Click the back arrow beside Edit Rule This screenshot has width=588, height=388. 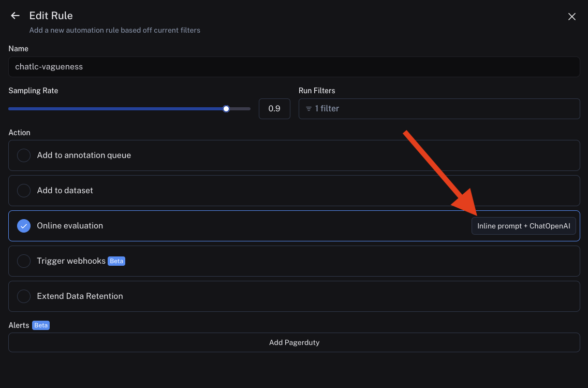[x=15, y=16]
